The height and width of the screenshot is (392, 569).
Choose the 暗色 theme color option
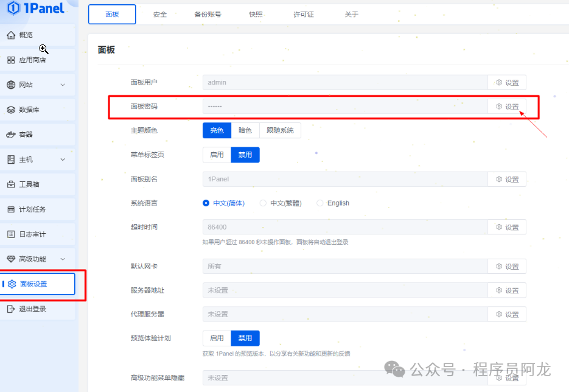245,130
